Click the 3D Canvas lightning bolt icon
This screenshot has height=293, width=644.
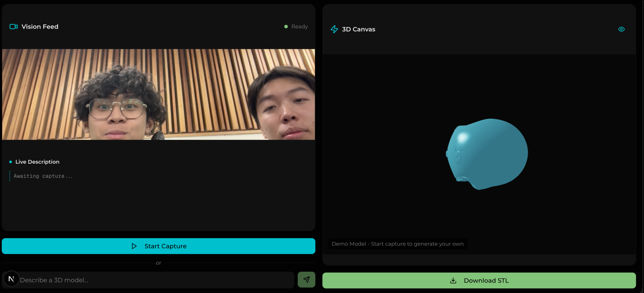click(x=334, y=29)
